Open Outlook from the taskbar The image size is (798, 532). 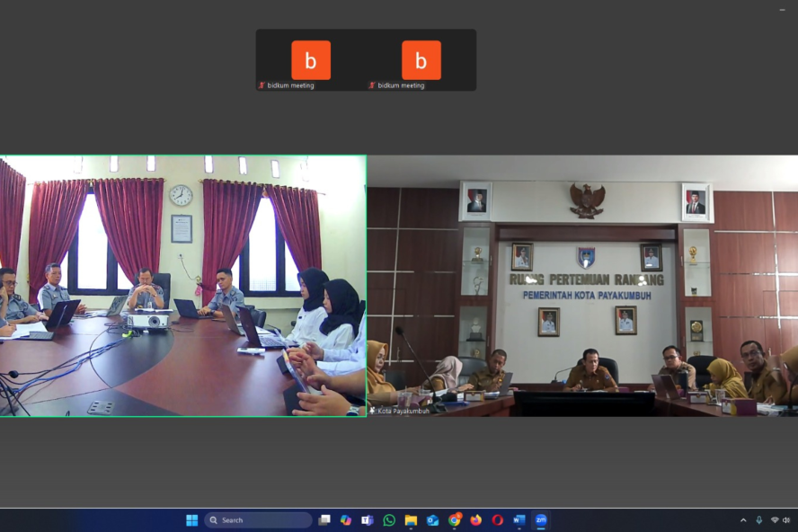(432, 520)
